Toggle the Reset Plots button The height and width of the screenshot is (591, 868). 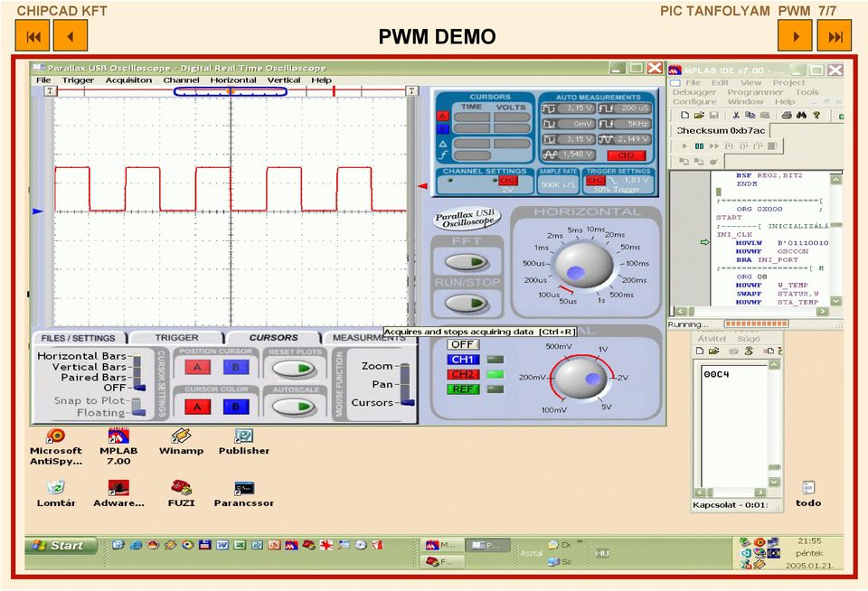(294, 368)
